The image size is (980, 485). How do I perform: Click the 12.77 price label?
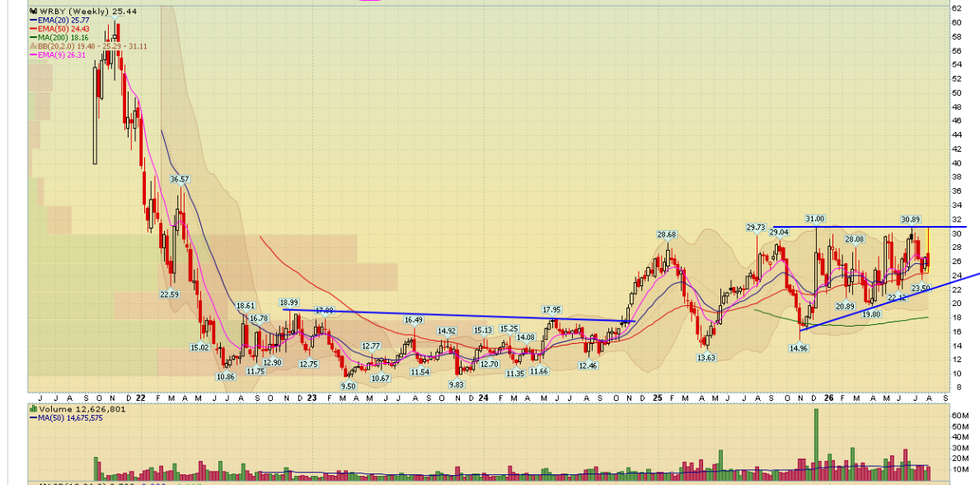point(371,346)
